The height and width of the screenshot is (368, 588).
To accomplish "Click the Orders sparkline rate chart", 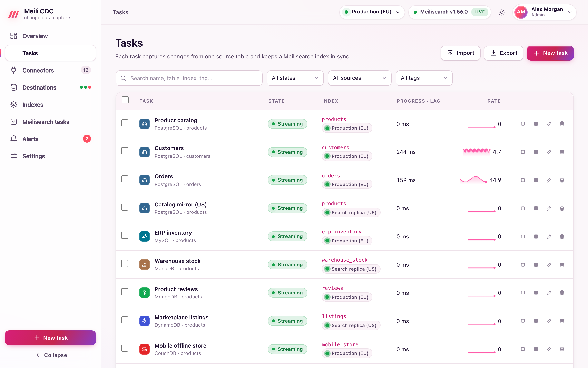I will 473,180.
